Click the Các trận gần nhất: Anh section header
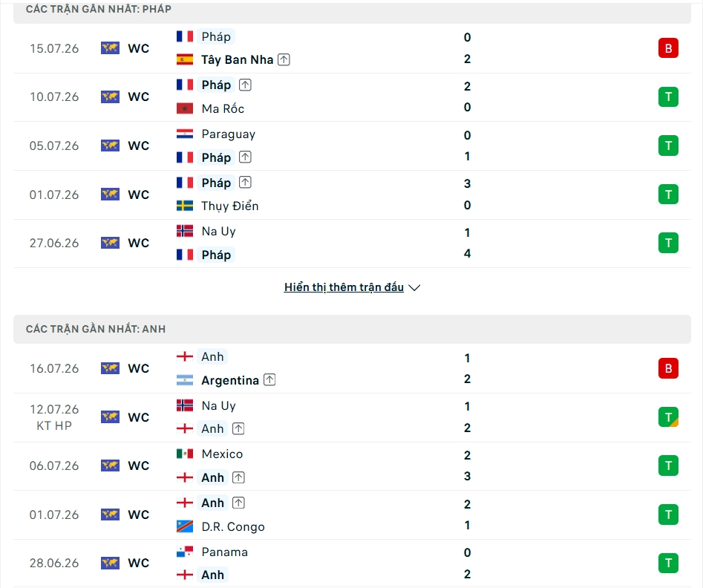The image size is (703, 588). [352, 329]
